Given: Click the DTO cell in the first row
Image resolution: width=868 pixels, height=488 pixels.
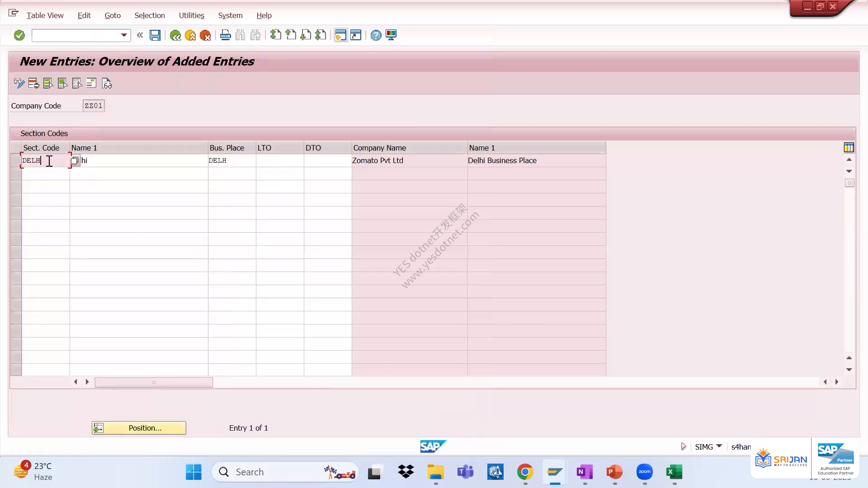Looking at the screenshot, I should click(x=328, y=160).
